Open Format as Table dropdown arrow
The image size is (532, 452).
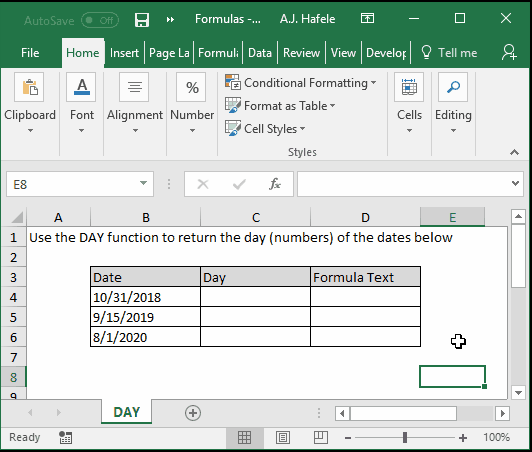(332, 106)
